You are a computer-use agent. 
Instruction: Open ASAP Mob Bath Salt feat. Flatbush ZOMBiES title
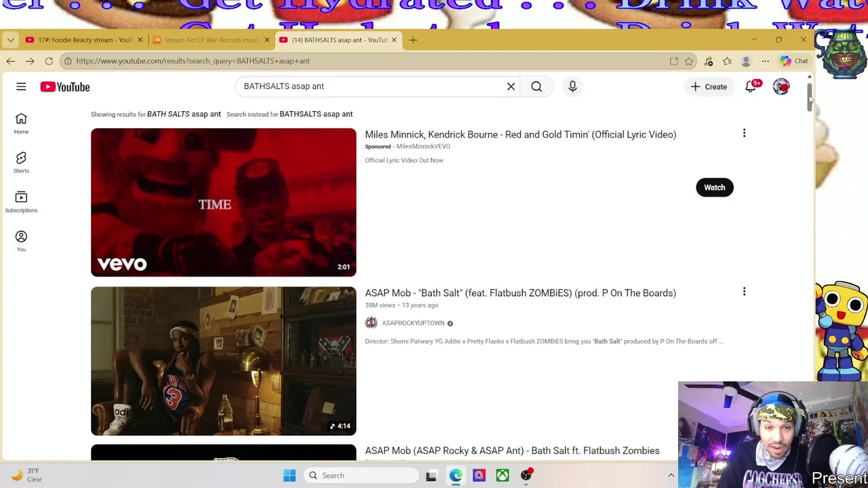[520, 293]
